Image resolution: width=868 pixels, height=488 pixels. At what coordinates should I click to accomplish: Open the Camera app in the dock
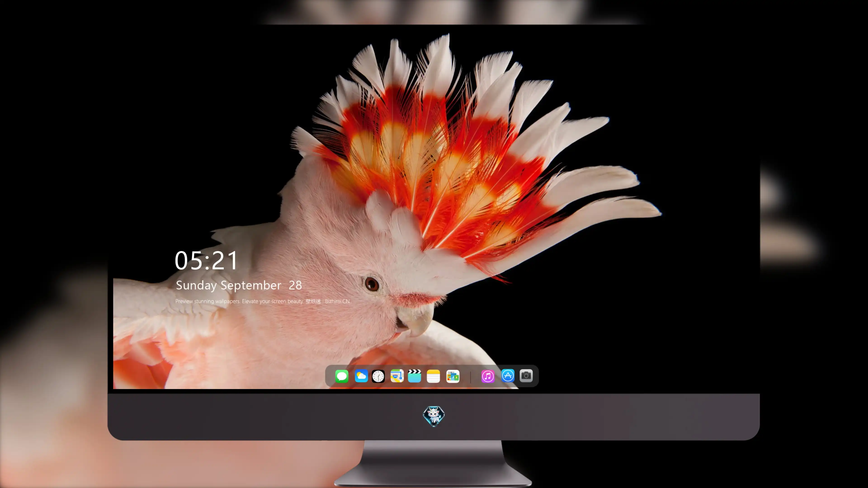pos(526,375)
